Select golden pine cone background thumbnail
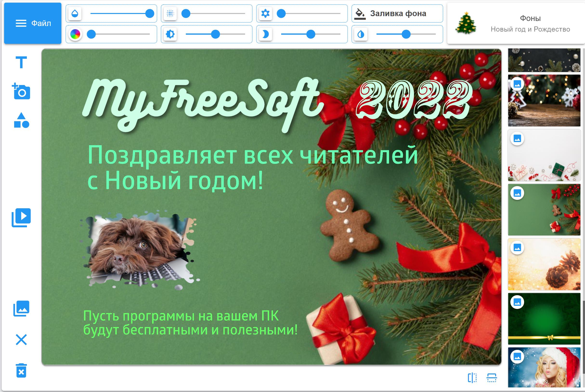Viewport: 585px width, 392px height. [x=544, y=264]
